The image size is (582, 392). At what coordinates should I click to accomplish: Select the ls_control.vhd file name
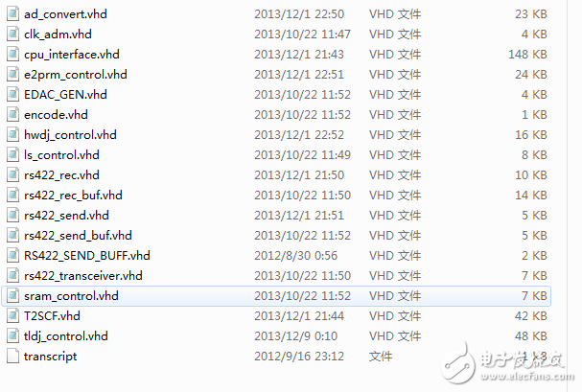(61, 155)
